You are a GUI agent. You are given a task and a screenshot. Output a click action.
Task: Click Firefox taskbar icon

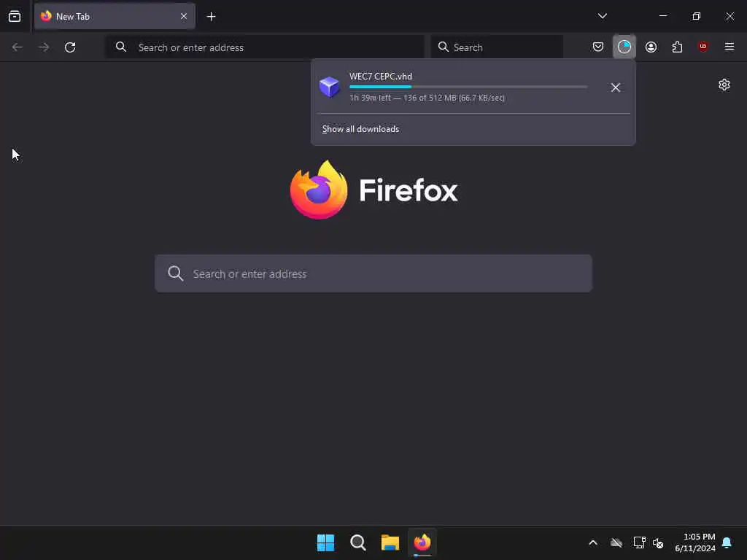422,542
